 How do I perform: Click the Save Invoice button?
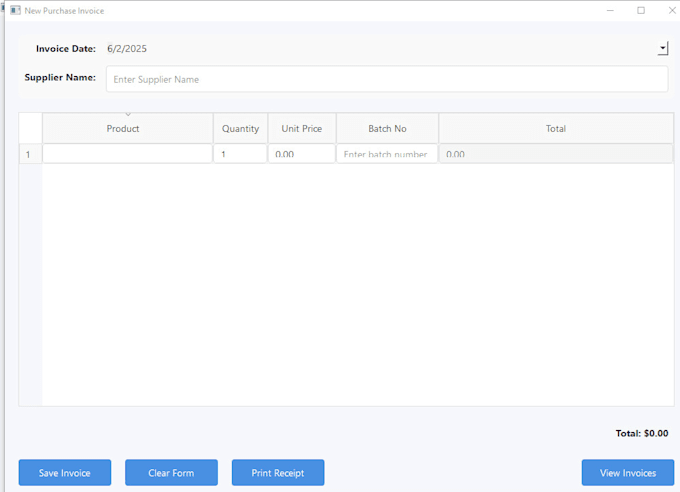click(65, 472)
